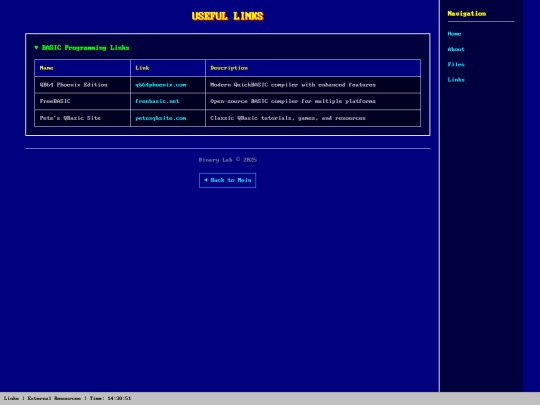Open Files in Navigation sidebar
540x405 pixels.
[456, 64]
